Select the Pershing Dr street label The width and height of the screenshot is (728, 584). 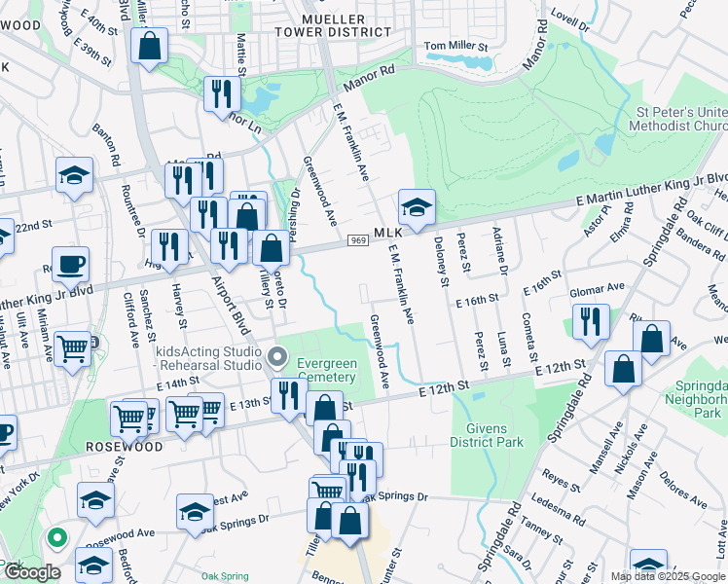(293, 215)
